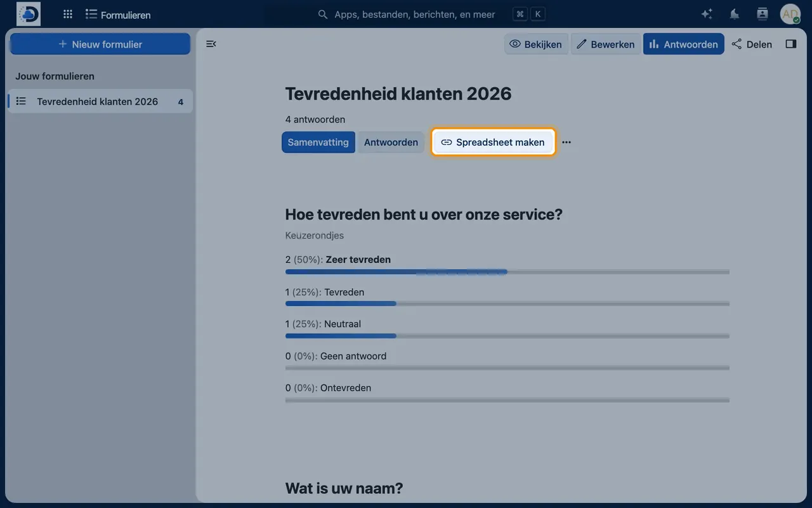
Task: Click the response count badge 4 in sidebar
Action: (181, 102)
